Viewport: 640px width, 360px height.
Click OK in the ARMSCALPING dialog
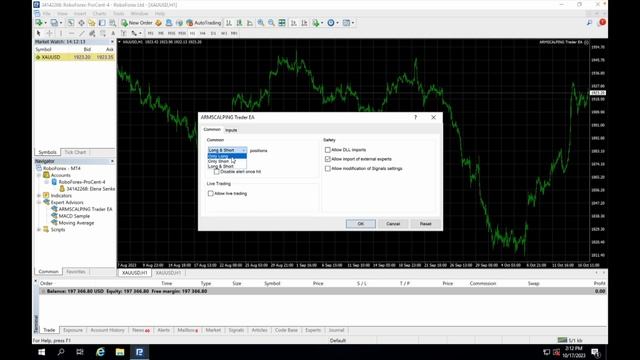coord(360,224)
